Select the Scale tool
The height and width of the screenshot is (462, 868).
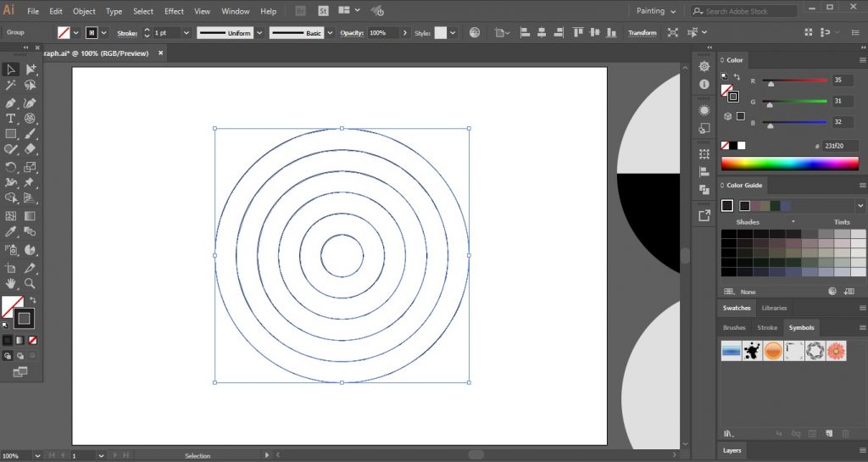(x=31, y=167)
